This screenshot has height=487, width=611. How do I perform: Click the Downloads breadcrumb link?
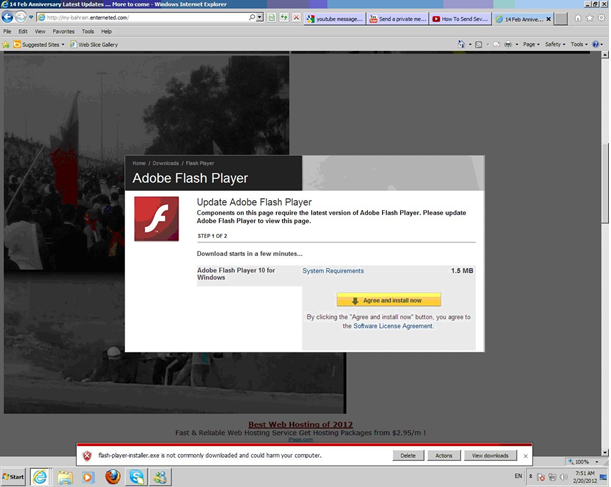click(x=166, y=163)
